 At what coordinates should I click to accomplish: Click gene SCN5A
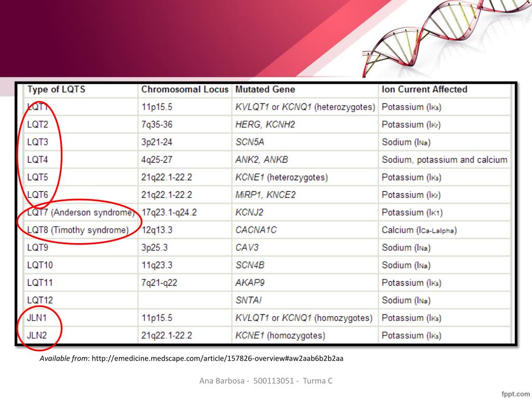[250, 142]
